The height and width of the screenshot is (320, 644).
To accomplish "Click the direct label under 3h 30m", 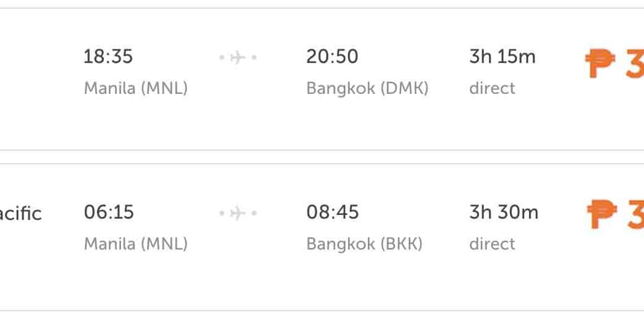I will (x=492, y=244).
